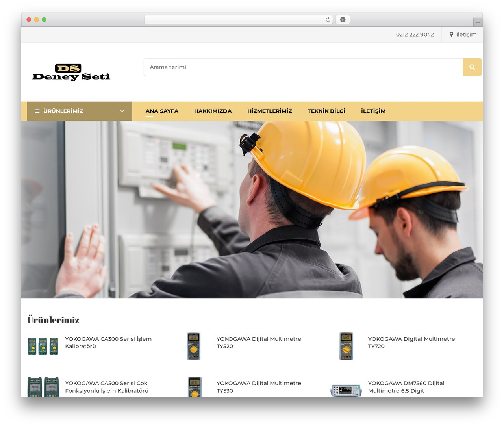Viewport: 504px width, 427px height.
Task: Open the Teknik Bilgi menu item
Action: point(326,111)
